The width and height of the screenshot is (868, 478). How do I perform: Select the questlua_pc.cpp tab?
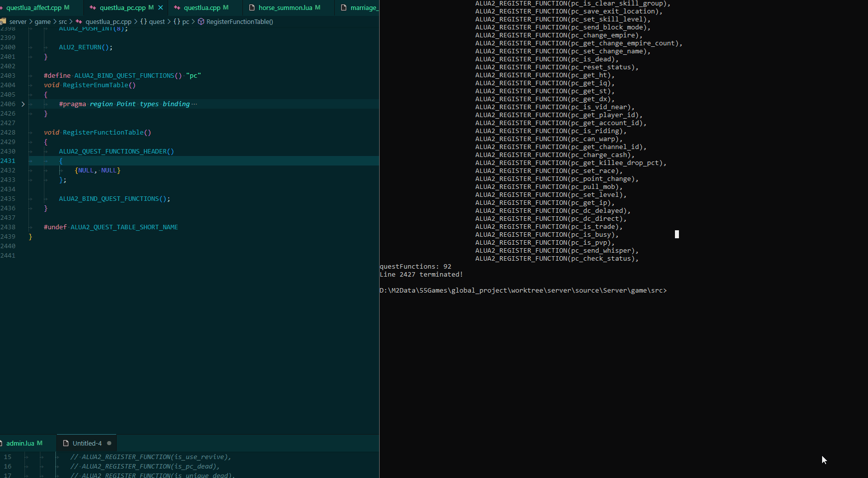tap(123, 7)
